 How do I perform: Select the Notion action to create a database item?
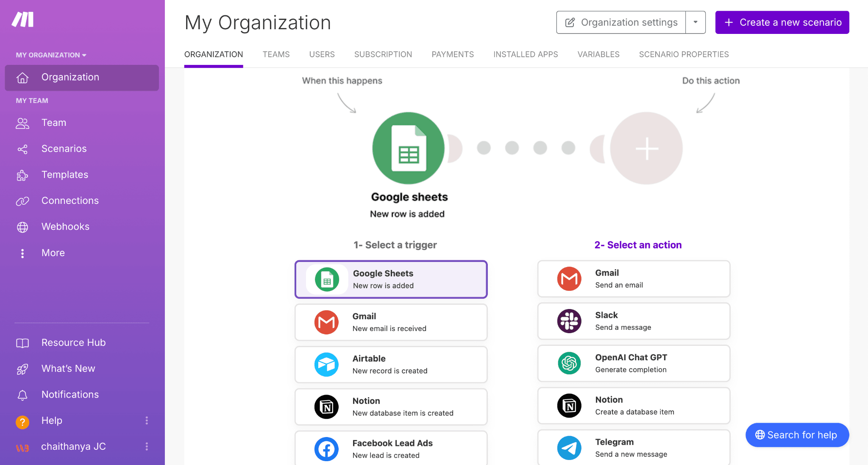pyautogui.click(x=633, y=405)
